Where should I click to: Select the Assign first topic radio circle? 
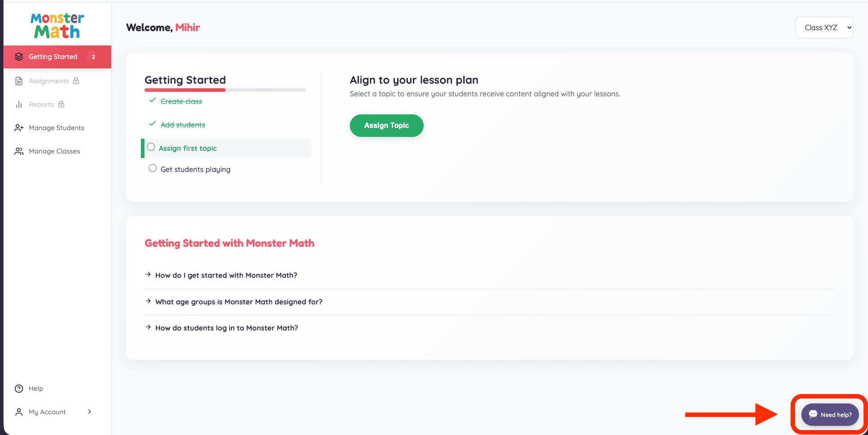coord(151,147)
